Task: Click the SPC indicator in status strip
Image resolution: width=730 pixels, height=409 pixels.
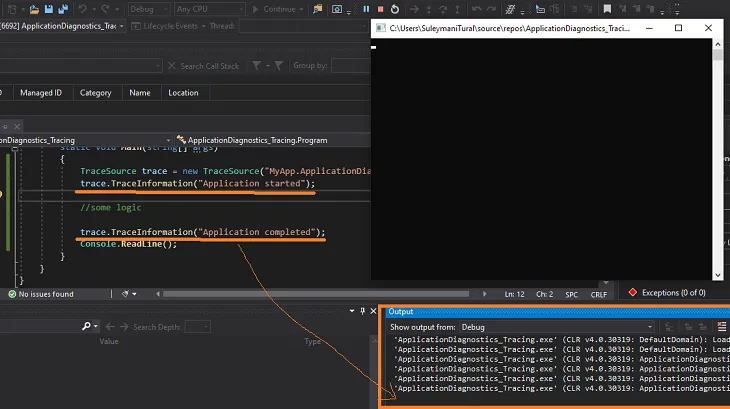Action: pos(572,294)
